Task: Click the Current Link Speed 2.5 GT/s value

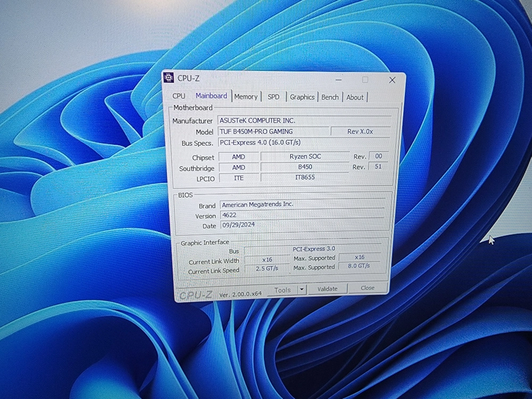Action: (x=267, y=268)
